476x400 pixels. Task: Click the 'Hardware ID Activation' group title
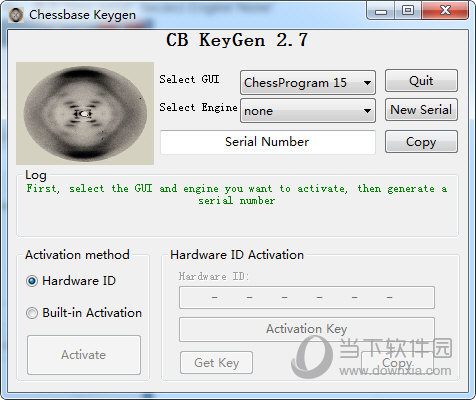pos(237,255)
